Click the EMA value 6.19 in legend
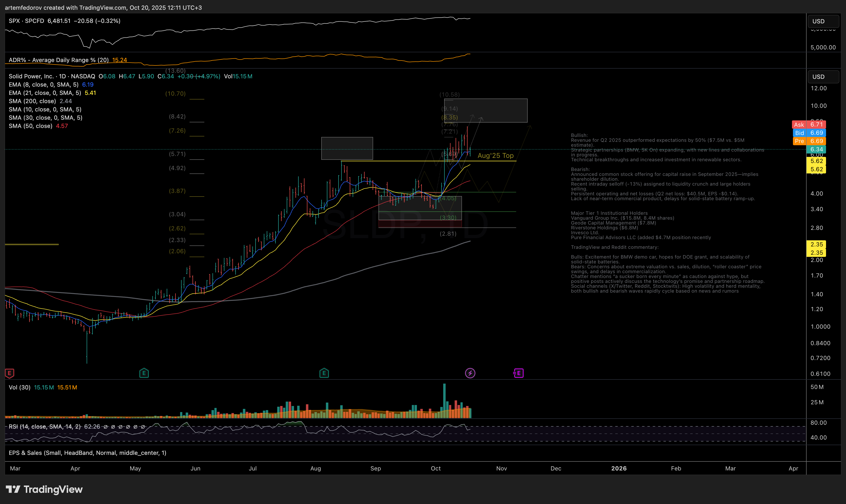The width and height of the screenshot is (846, 504). pyautogui.click(x=88, y=85)
